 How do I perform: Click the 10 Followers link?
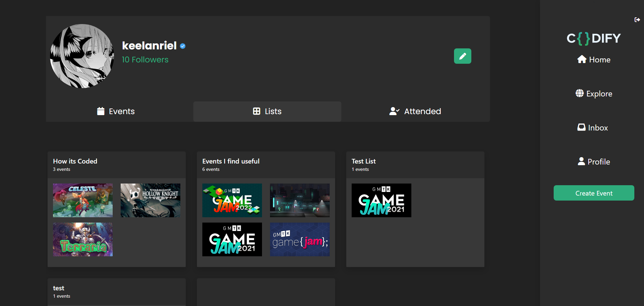[145, 60]
